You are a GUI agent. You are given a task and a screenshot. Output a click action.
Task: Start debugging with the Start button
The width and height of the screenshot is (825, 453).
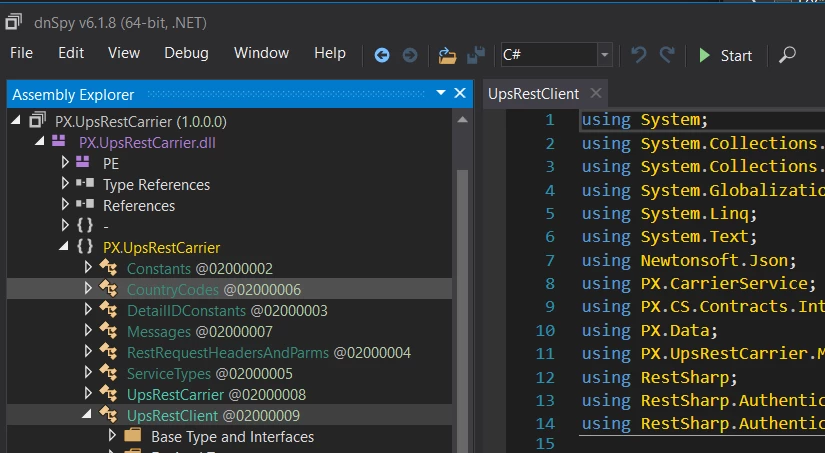click(726, 55)
